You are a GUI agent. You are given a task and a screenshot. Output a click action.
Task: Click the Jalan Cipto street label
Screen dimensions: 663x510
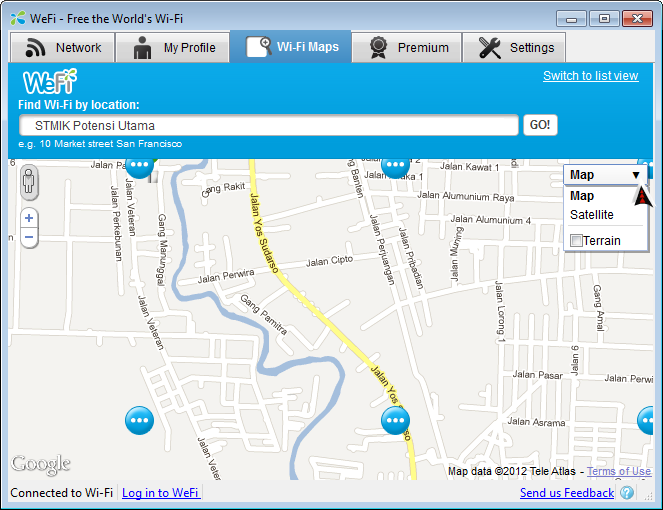[329, 261]
